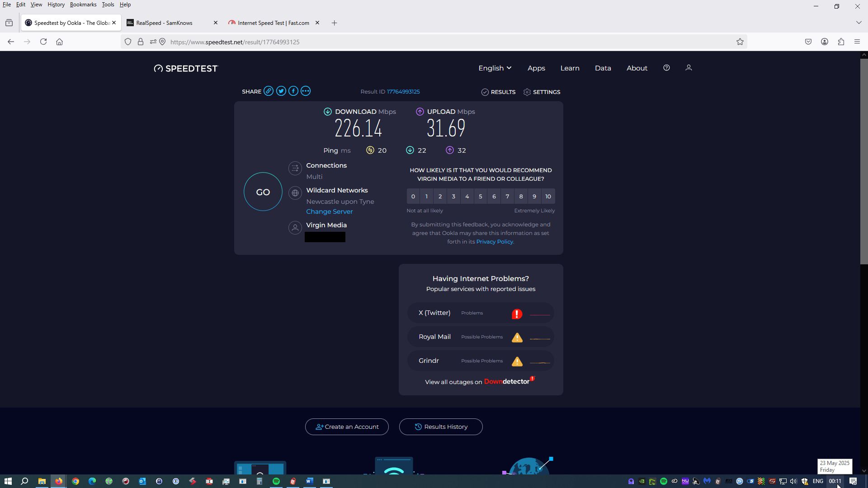This screenshot has height=488, width=868.
Task: Open Firefox application hamburger menu
Action: [x=857, y=42]
